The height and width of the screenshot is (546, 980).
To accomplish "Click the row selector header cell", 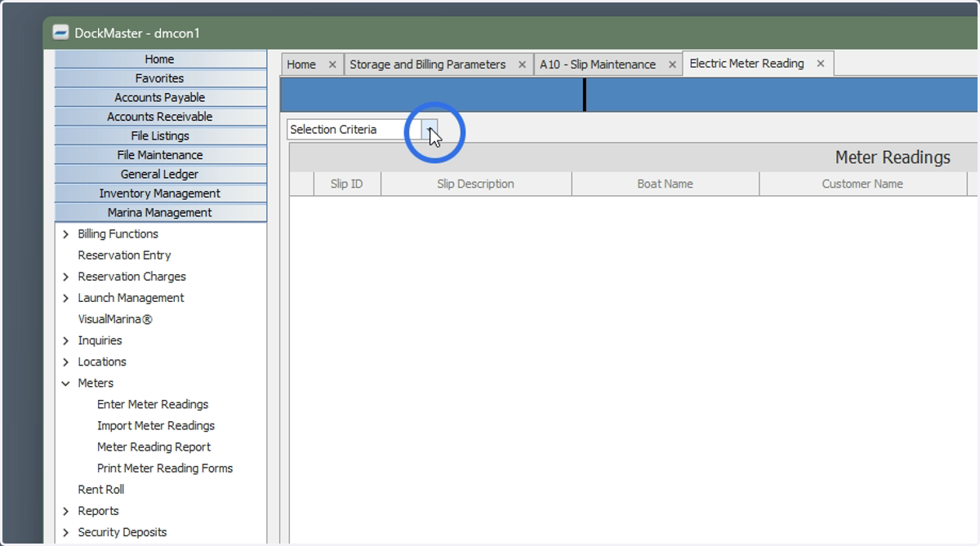I will pyautogui.click(x=302, y=184).
